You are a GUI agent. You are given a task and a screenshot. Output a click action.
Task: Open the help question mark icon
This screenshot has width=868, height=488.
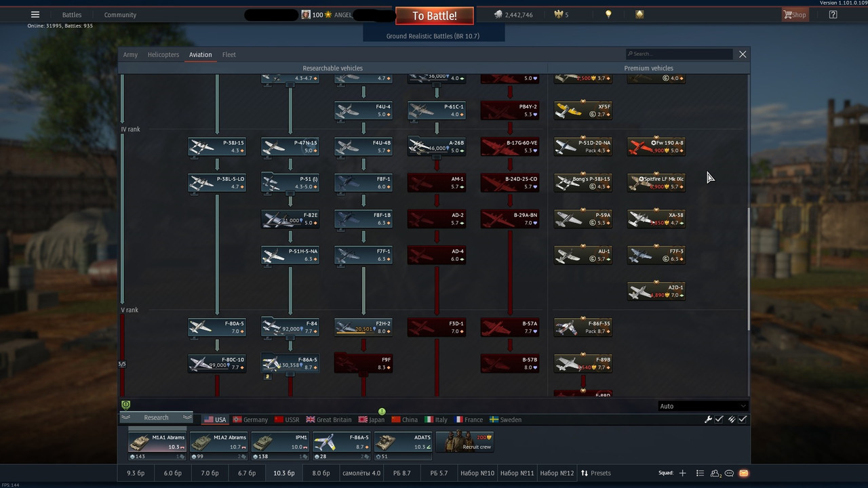tap(833, 15)
